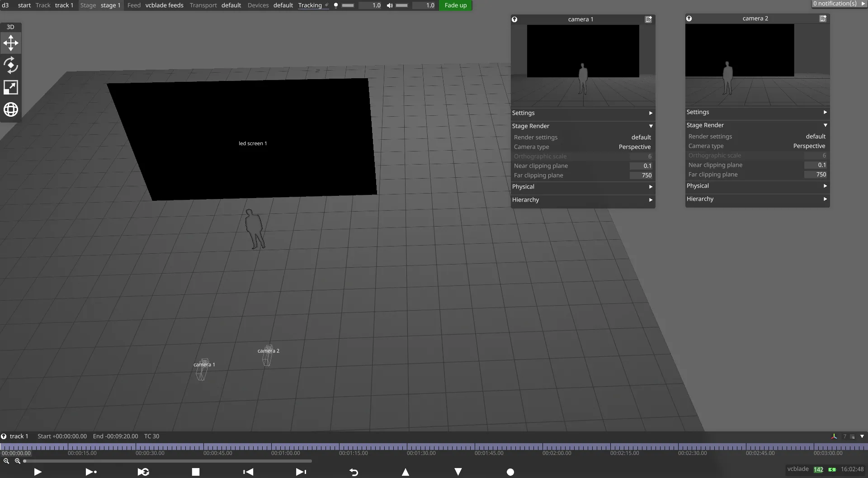Open the d3 menu
Image resolution: width=868 pixels, height=478 pixels.
pyautogui.click(x=5, y=5)
